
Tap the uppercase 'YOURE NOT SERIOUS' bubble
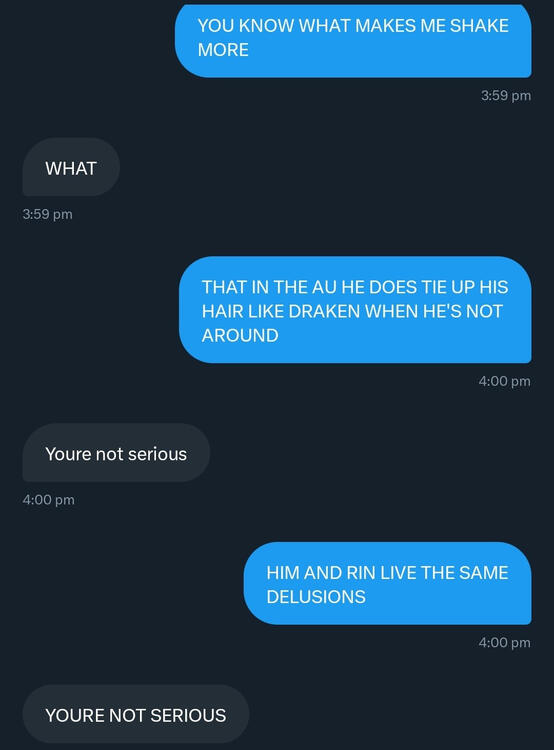(x=136, y=715)
